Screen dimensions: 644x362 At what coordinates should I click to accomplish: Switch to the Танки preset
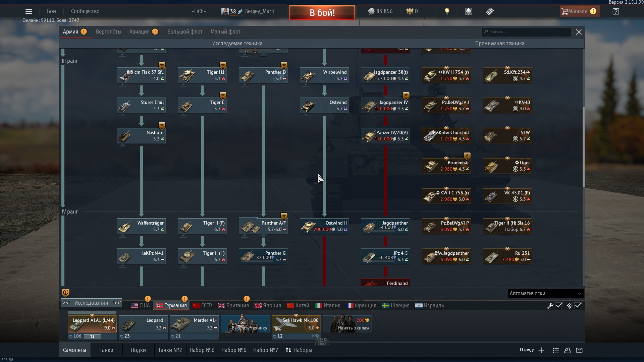(x=106, y=350)
